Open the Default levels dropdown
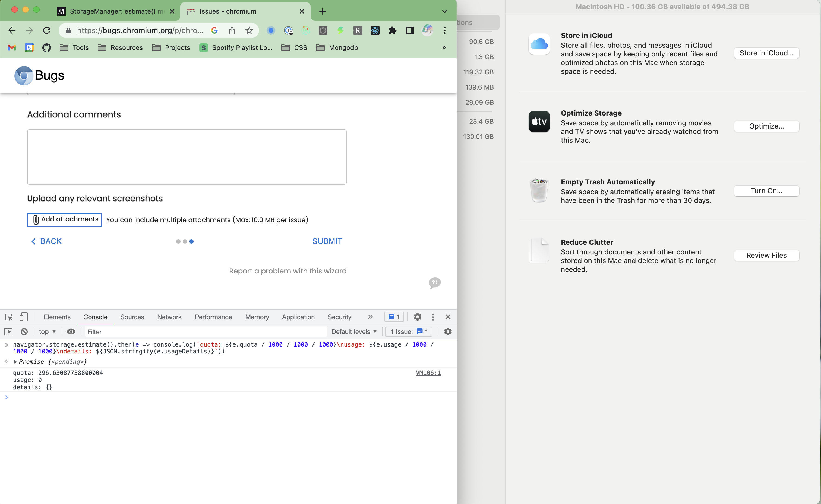Image resolution: width=821 pixels, height=504 pixels. click(354, 332)
